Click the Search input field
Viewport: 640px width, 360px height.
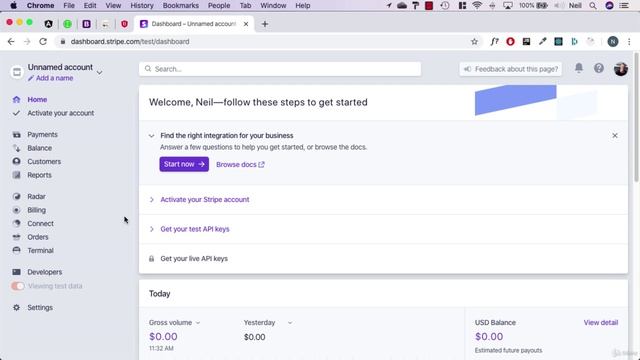point(280,69)
